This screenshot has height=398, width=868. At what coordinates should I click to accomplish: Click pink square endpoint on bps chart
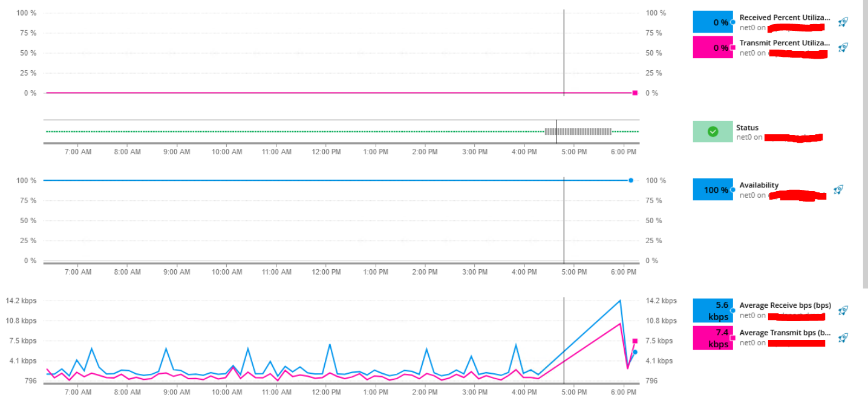pos(635,341)
